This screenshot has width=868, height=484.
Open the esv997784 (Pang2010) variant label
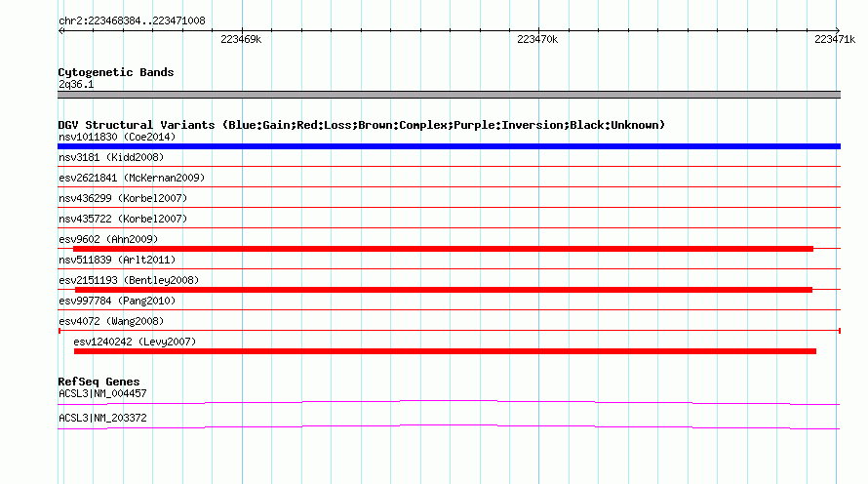(x=117, y=301)
